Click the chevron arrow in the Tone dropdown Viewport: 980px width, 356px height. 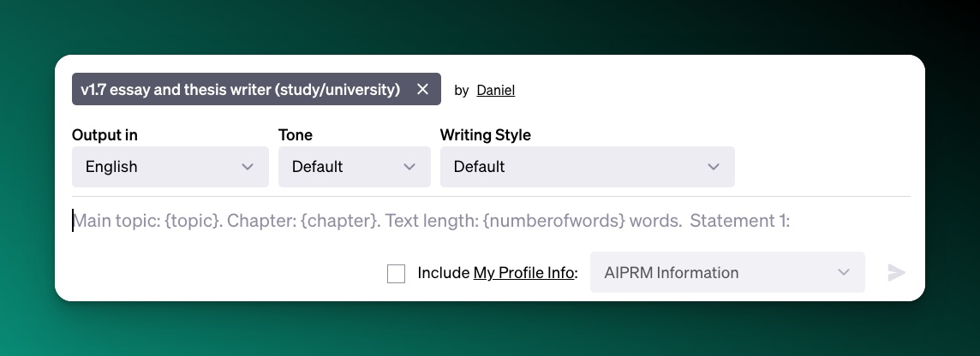(x=409, y=167)
